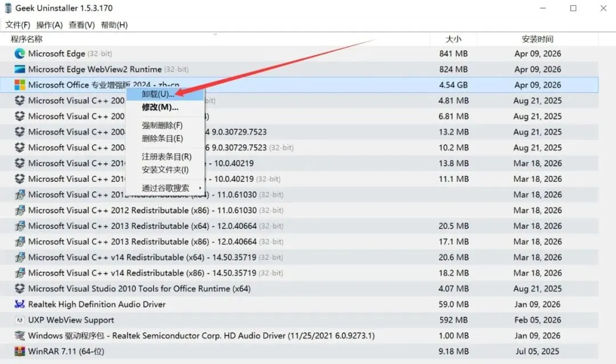616x364 pixels.
Task: Click icon of Visual C++ 2012 x86 Redistributable
Action: coord(19,210)
